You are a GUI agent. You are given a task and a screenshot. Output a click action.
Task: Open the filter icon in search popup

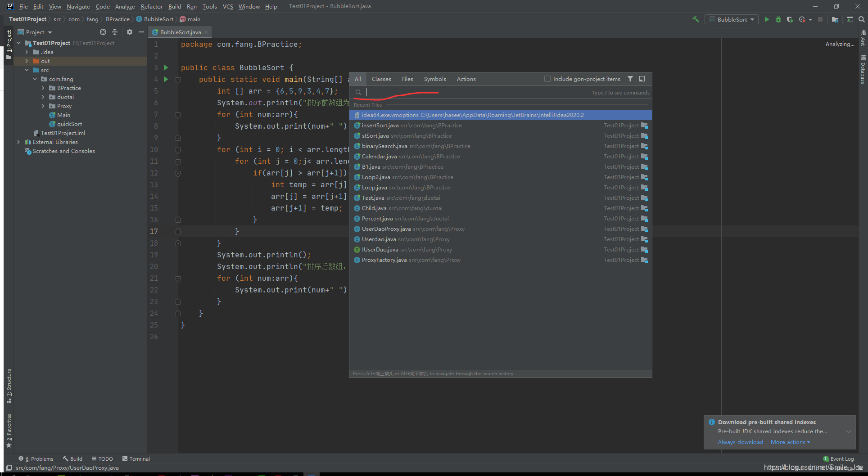pos(630,79)
